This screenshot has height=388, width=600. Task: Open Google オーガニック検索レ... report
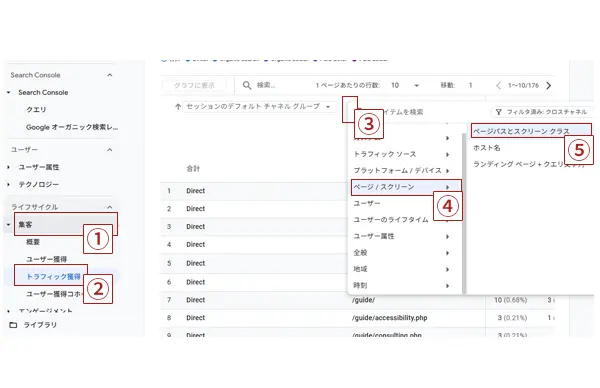pos(72,127)
